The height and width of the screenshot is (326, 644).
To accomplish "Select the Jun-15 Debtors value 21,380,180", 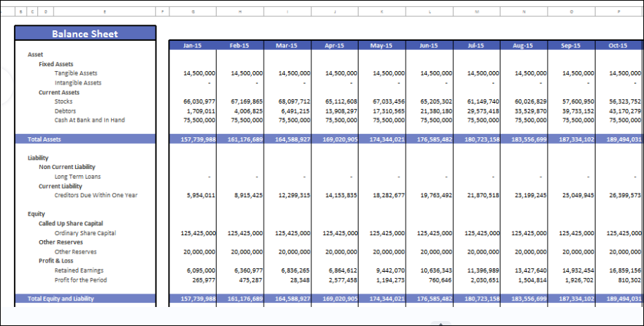I will (437, 111).
